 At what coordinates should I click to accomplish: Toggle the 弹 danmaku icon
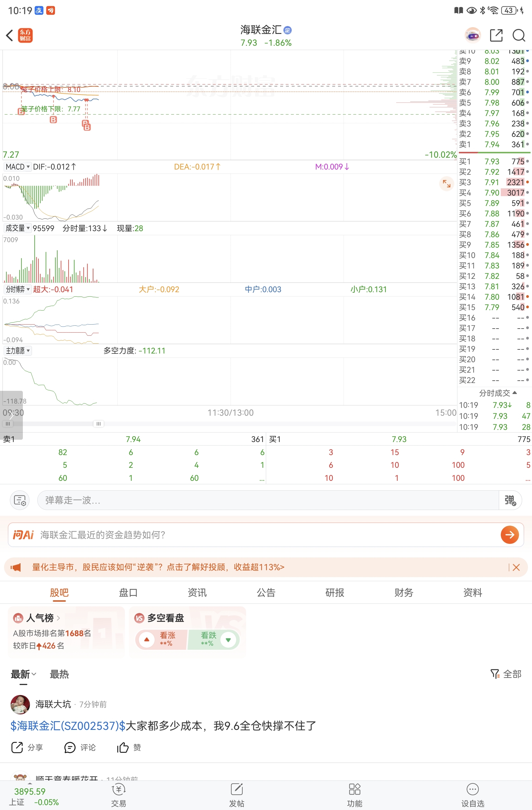[x=510, y=500]
